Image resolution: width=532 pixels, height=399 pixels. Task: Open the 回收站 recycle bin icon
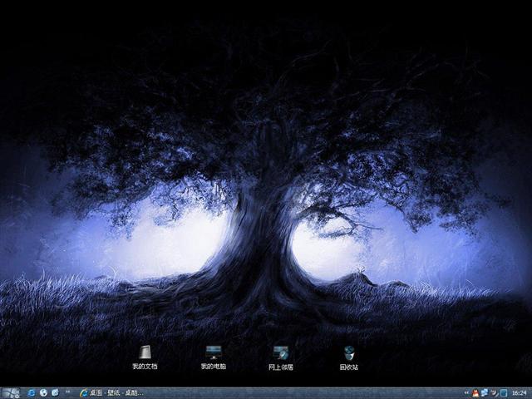pyautogui.click(x=349, y=352)
